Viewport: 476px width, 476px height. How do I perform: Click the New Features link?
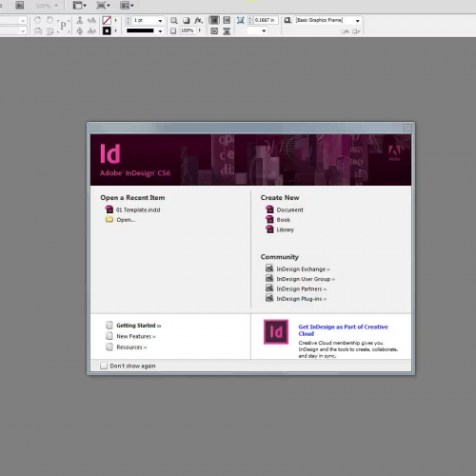point(136,336)
